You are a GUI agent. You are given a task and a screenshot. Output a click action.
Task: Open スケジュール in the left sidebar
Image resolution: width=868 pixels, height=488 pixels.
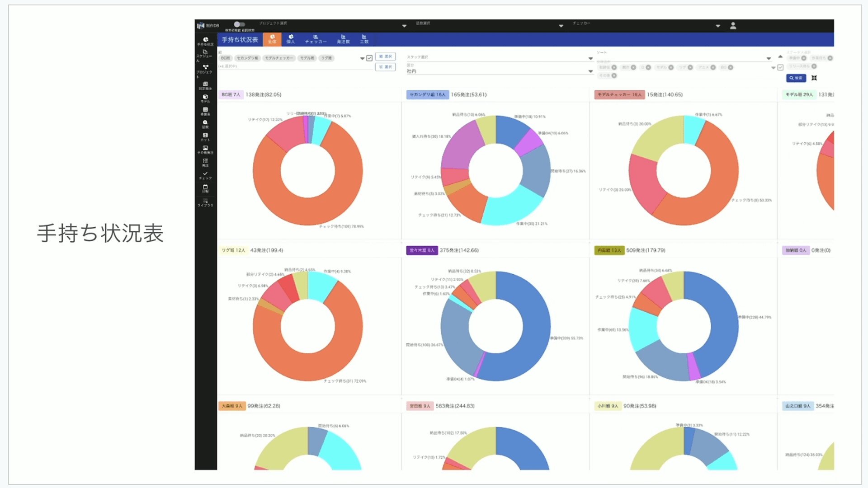click(x=205, y=56)
